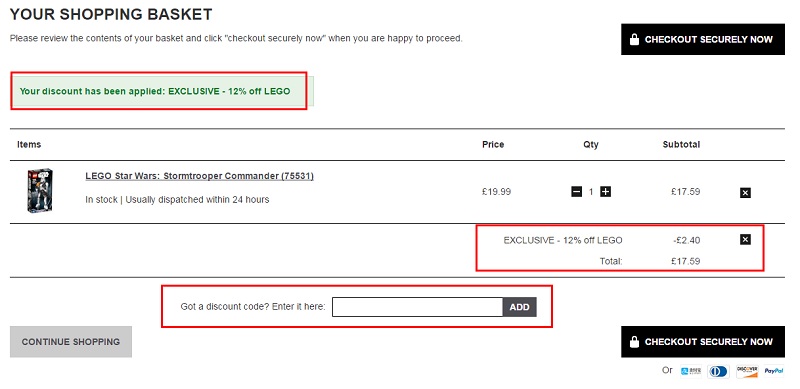Click the quantity value between minus and plus
Screen dimensions: 800x389
(591, 192)
